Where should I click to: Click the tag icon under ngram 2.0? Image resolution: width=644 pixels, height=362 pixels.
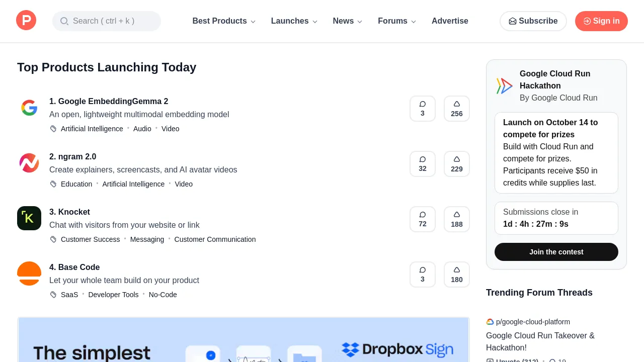(53, 184)
